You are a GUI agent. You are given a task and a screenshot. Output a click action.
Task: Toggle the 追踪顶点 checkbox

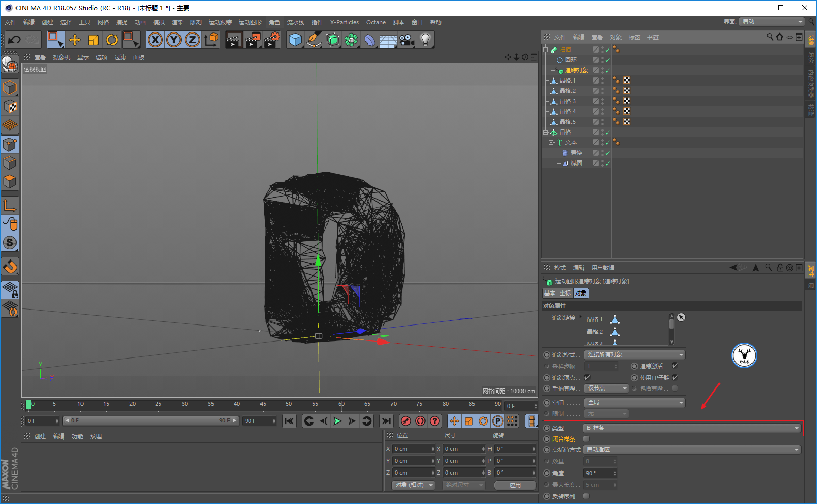pos(587,378)
